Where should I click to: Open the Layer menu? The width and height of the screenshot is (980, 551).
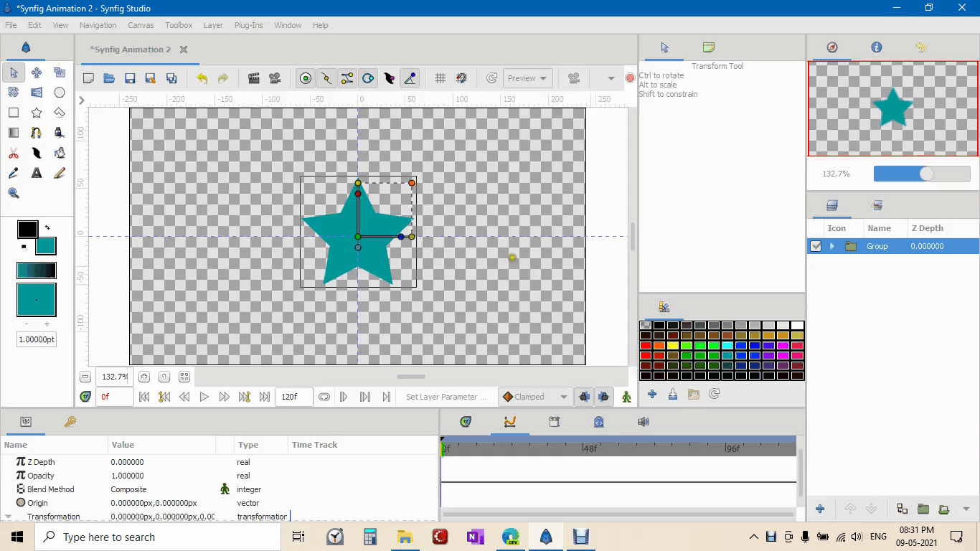[213, 25]
